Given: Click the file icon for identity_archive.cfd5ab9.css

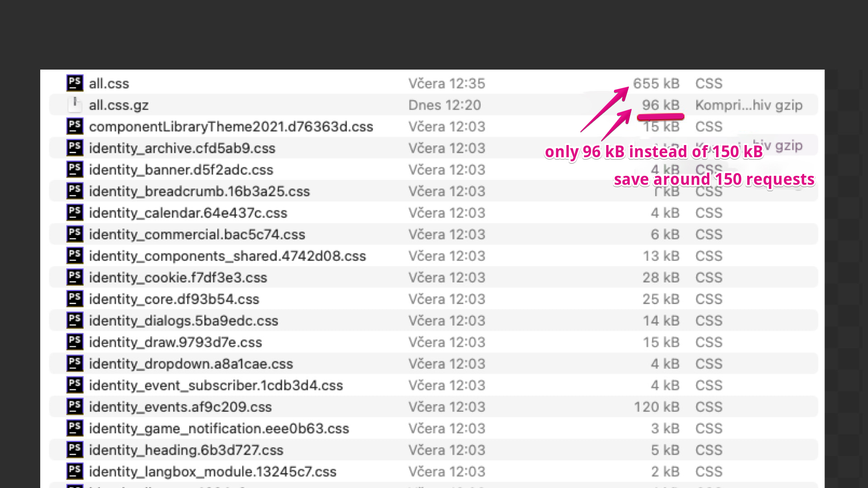Looking at the screenshot, I should [75, 148].
